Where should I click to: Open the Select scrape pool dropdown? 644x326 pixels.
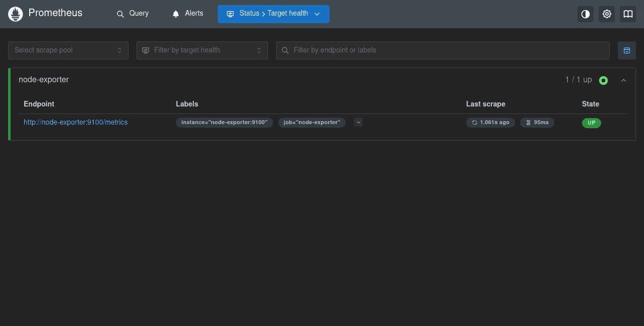pos(68,50)
